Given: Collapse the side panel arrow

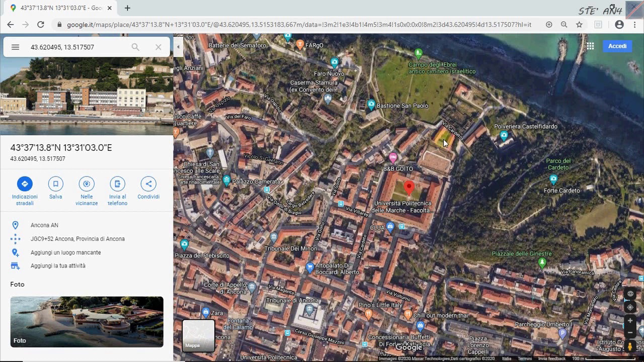Looking at the screenshot, I should (178, 47).
